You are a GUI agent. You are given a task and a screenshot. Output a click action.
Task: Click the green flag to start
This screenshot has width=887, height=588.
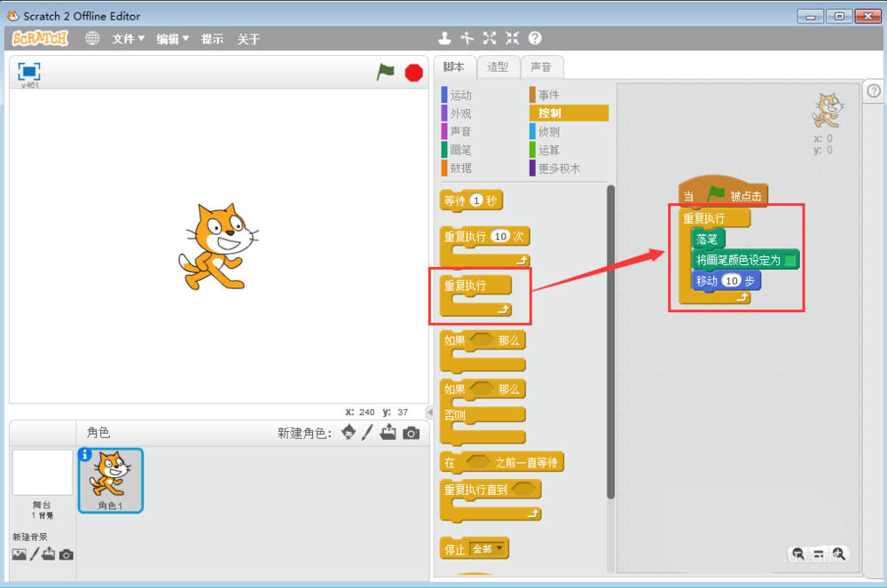(x=385, y=72)
